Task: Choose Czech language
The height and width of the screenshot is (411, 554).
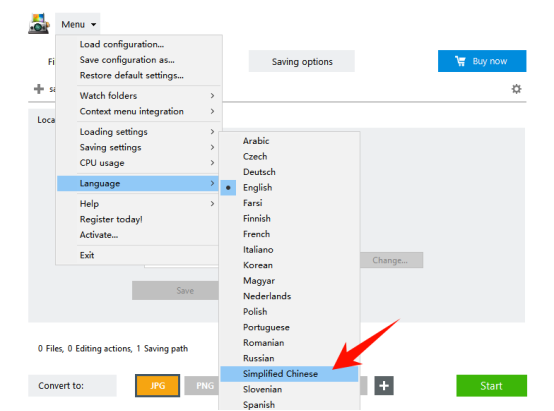Action: pos(289,157)
